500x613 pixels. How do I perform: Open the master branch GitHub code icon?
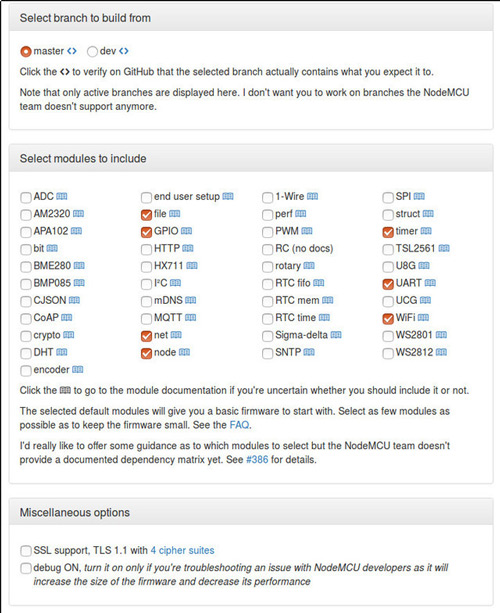tap(72, 51)
